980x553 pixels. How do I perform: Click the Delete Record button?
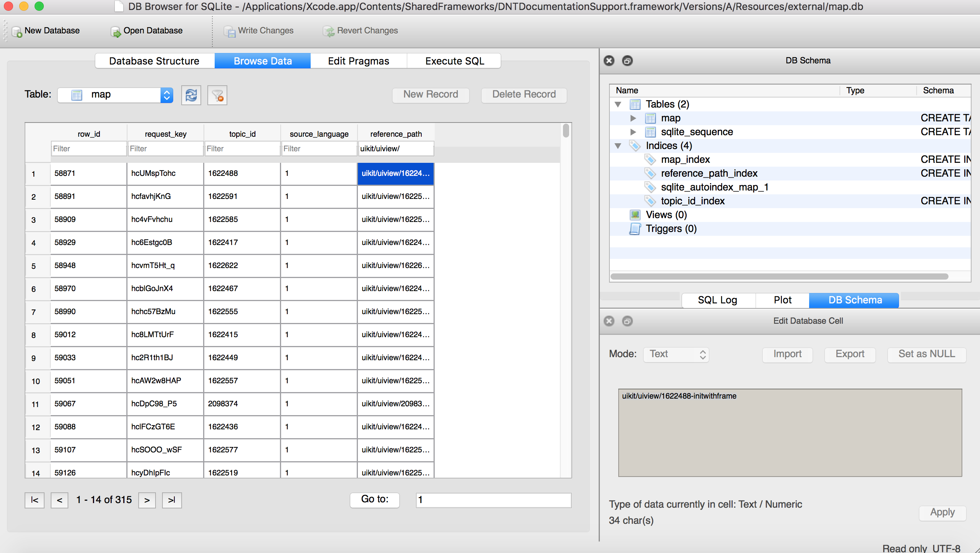(524, 94)
